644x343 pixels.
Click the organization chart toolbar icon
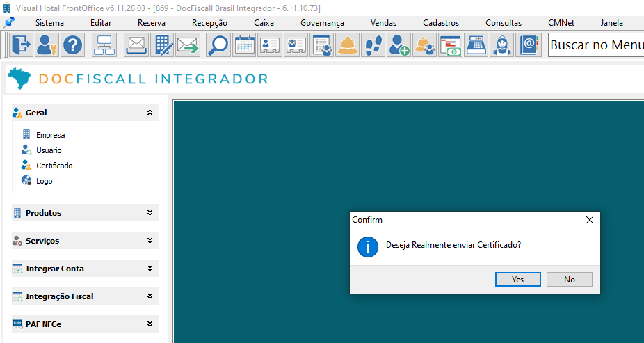pos(104,45)
